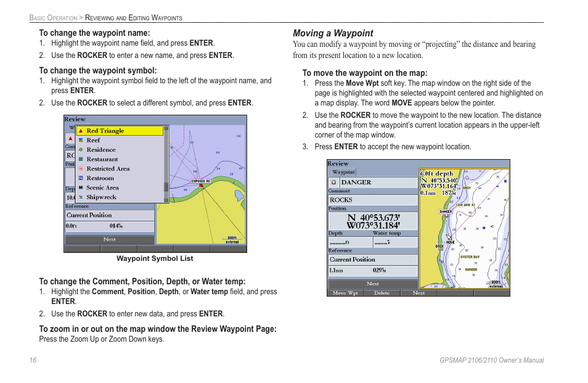Click red triangle symbol field beside symbol list

point(70,138)
